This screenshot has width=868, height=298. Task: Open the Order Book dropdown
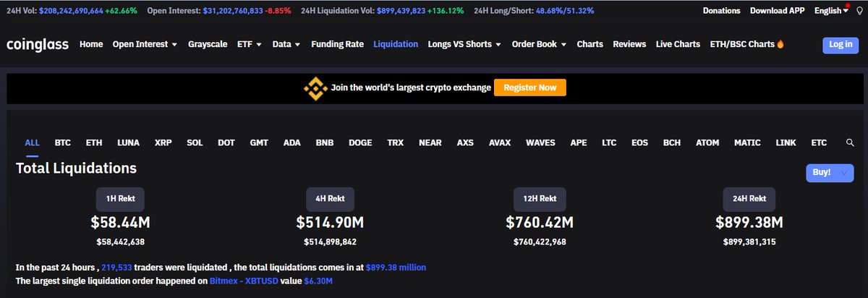point(539,44)
